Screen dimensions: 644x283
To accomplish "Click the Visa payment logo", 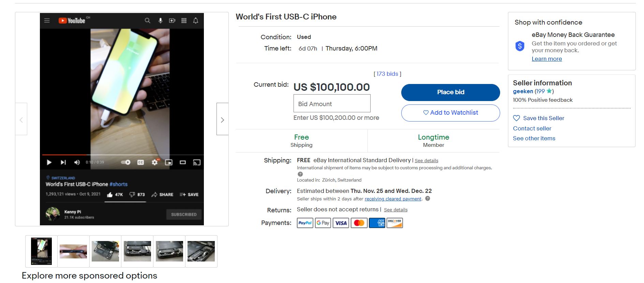I will tap(341, 223).
